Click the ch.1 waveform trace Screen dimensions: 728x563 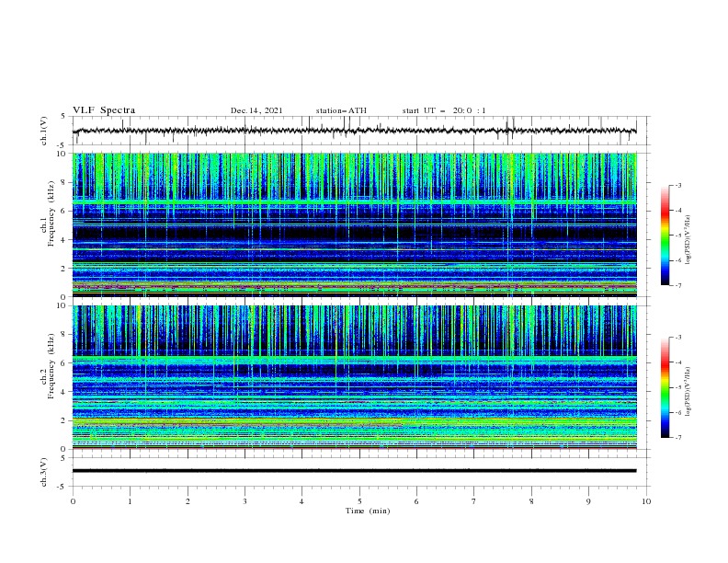click(354, 131)
